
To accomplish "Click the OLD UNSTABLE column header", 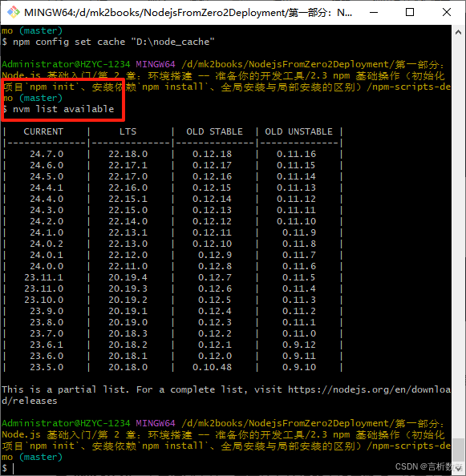I will tap(298, 131).
